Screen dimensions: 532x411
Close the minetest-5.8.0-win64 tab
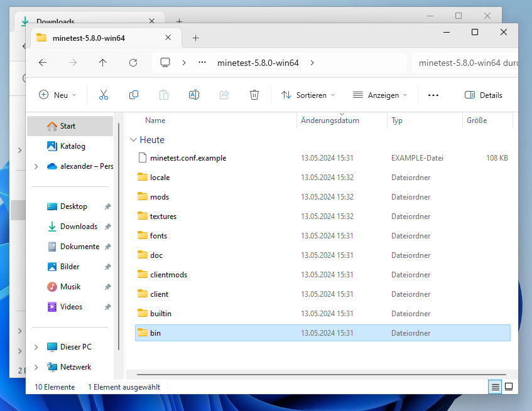[168, 38]
